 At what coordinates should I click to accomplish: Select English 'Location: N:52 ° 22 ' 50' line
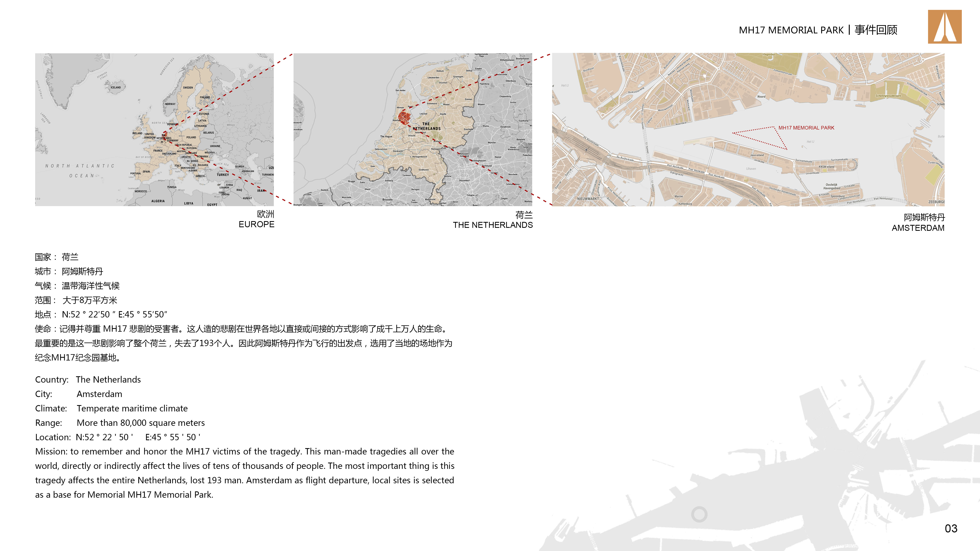click(118, 437)
